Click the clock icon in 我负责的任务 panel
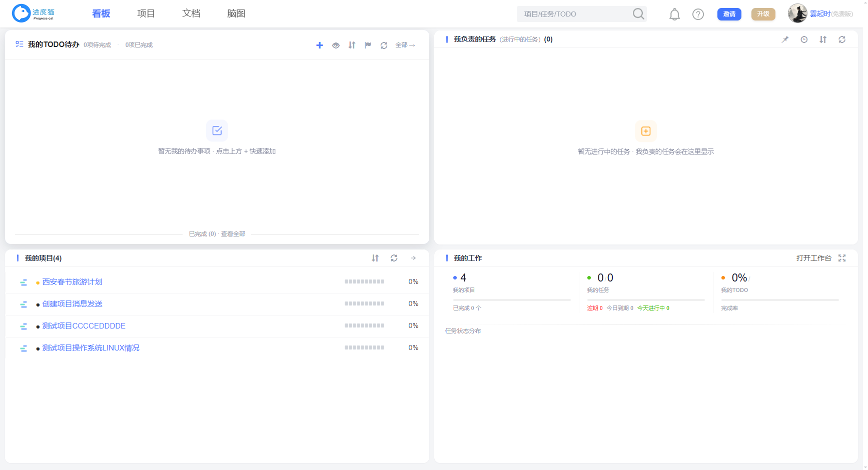This screenshot has height=470, width=868. (x=804, y=39)
